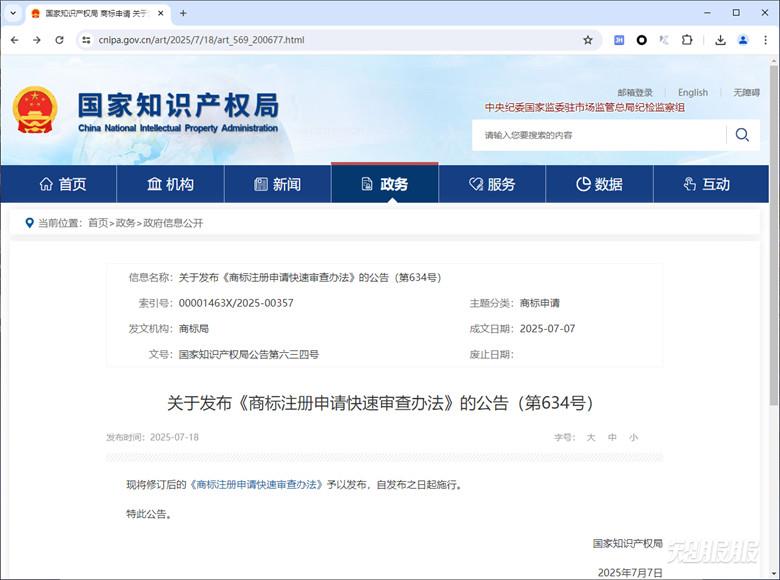Go to 服务 in the navigation bar
Screen dimensions: 780x580
(492, 184)
